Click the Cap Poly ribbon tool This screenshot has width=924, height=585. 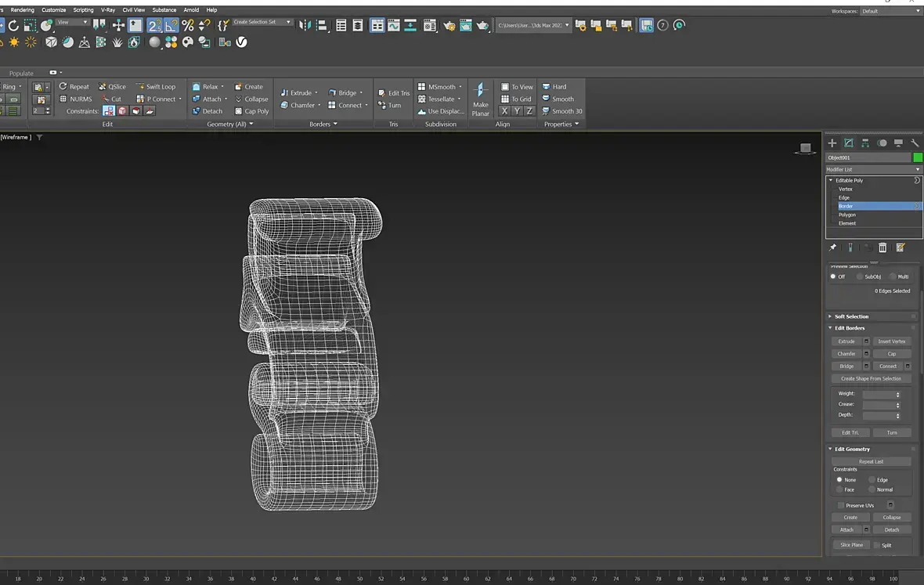[x=251, y=111]
